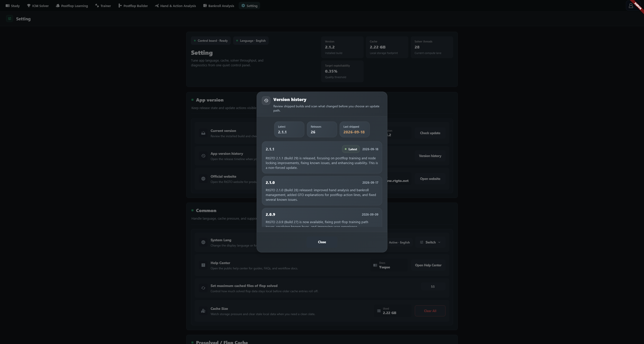644x344 pixels.
Task: Click the Open Help Center button
Action: [x=428, y=265]
